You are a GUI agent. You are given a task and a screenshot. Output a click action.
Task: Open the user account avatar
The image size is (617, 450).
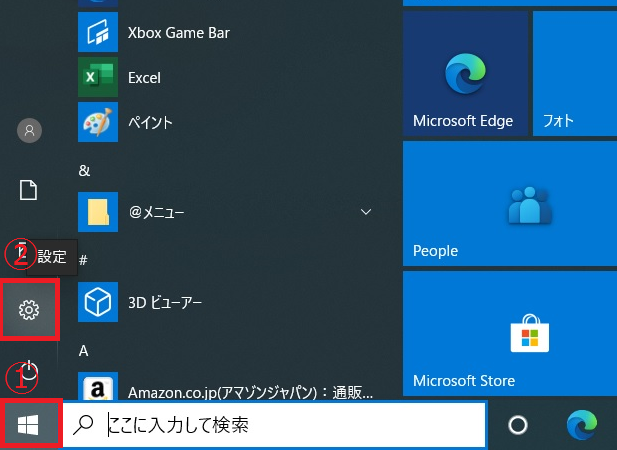coord(30,130)
